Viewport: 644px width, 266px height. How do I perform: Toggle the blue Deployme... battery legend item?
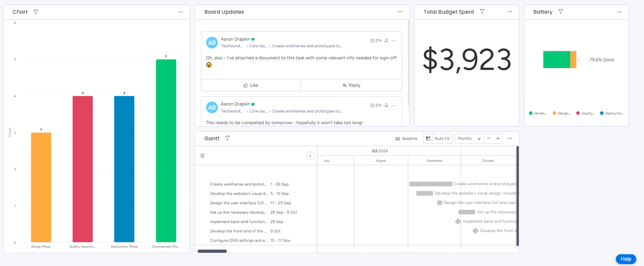612,113
